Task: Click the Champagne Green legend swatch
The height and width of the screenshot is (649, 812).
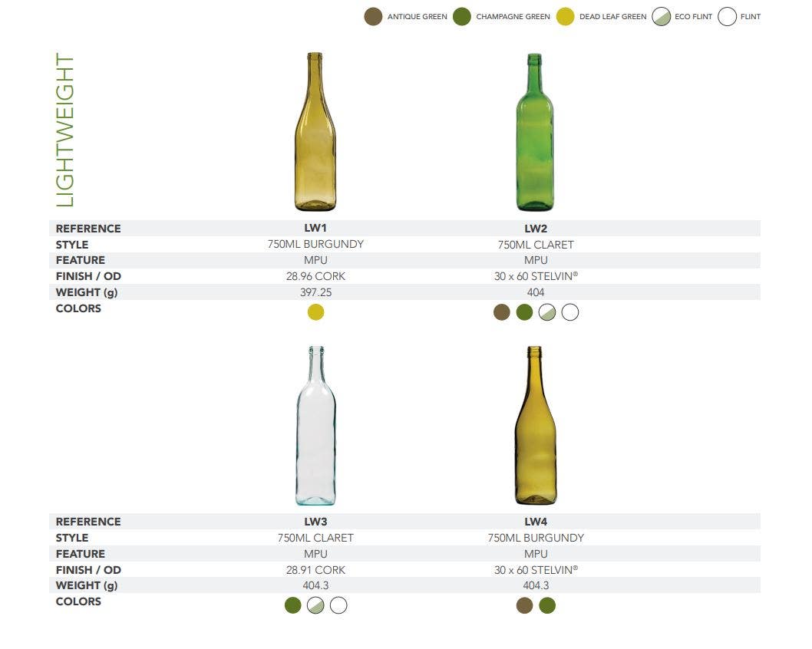Action: [462, 17]
